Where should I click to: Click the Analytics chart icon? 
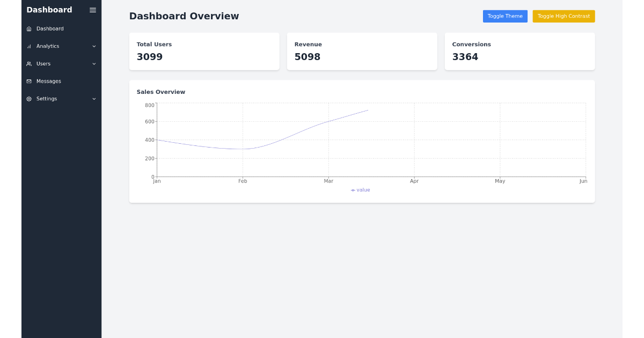[x=28, y=46]
